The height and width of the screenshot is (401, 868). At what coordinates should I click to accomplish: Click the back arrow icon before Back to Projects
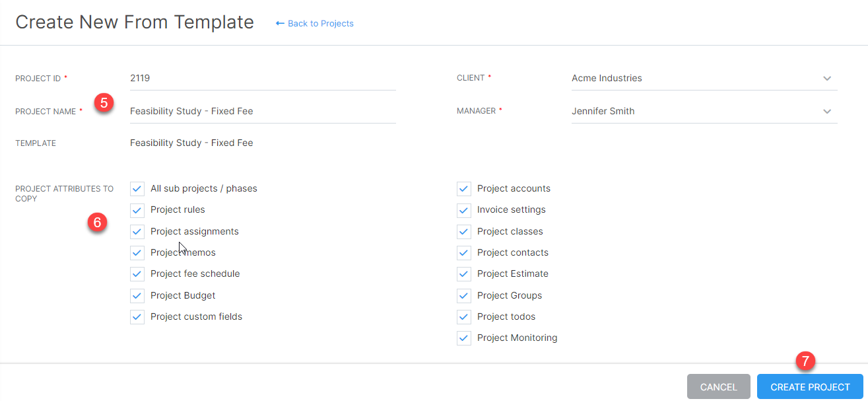pos(281,23)
